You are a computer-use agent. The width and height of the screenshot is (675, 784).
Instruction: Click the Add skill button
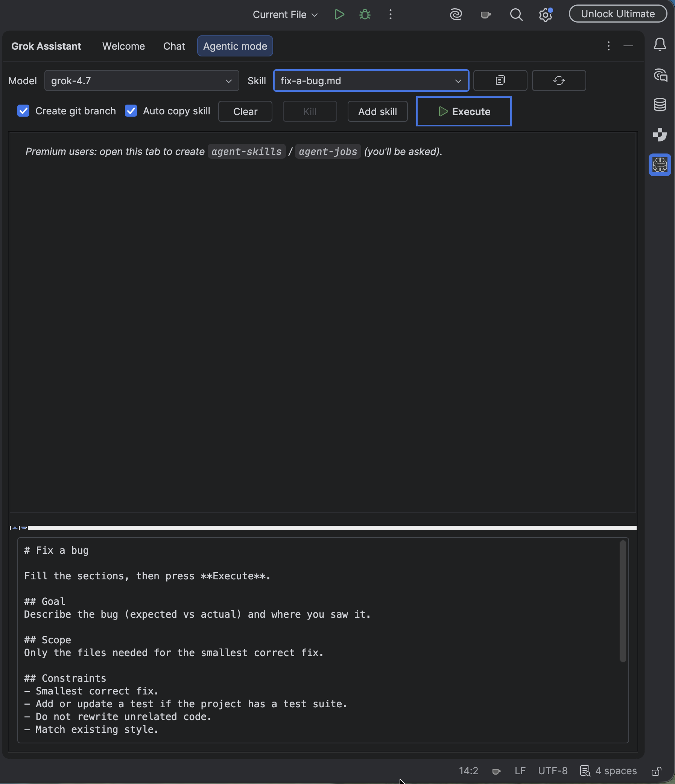pos(378,112)
